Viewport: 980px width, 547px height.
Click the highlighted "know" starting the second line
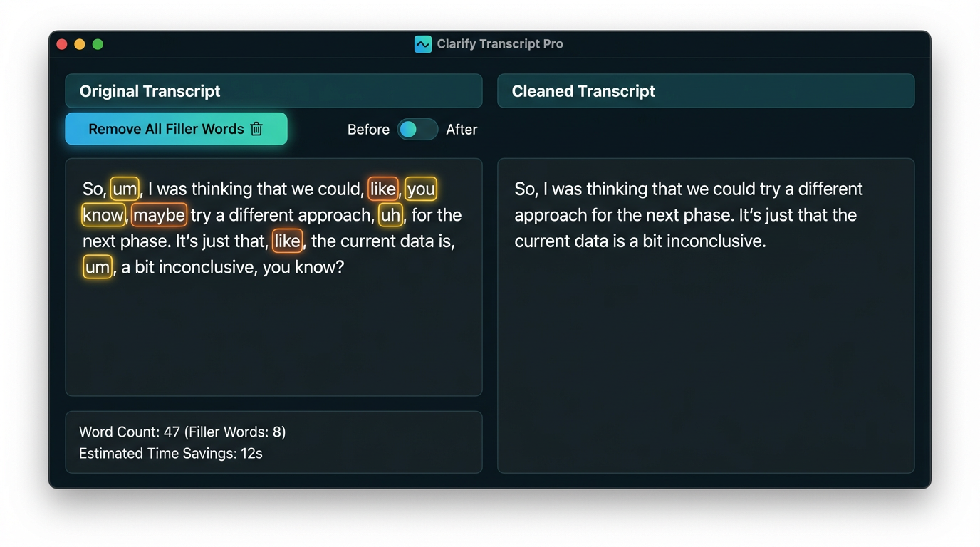tap(103, 215)
